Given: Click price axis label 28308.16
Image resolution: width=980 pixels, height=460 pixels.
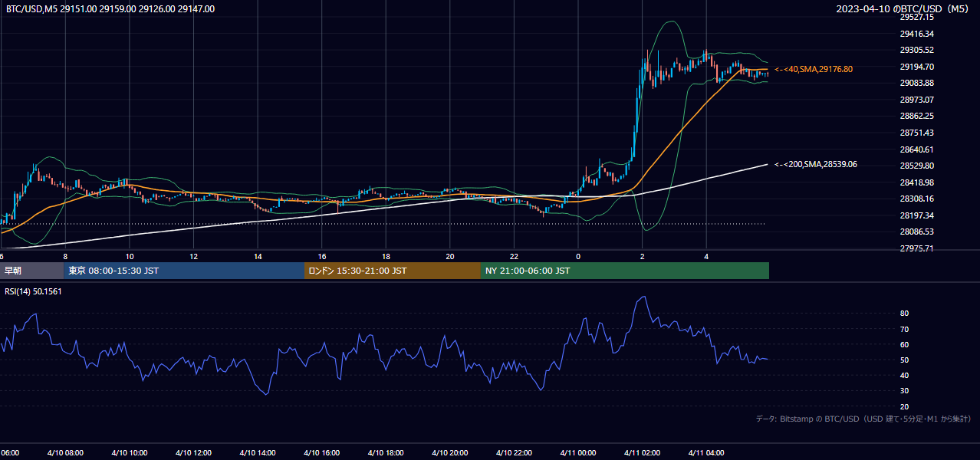Looking at the screenshot, I should click(x=917, y=199).
